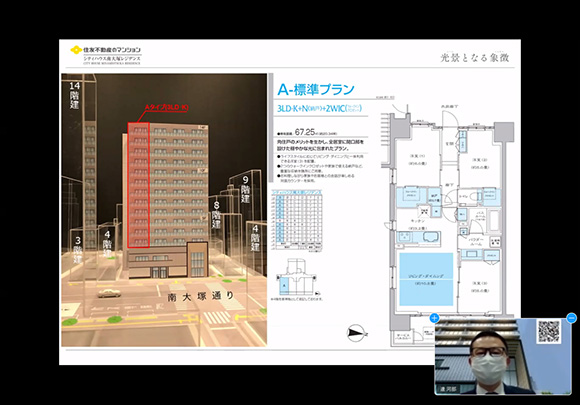This screenshot has height=405, width=580.
Task: Click the floor-by-floor unit availability table
Action: pos(297,221)
